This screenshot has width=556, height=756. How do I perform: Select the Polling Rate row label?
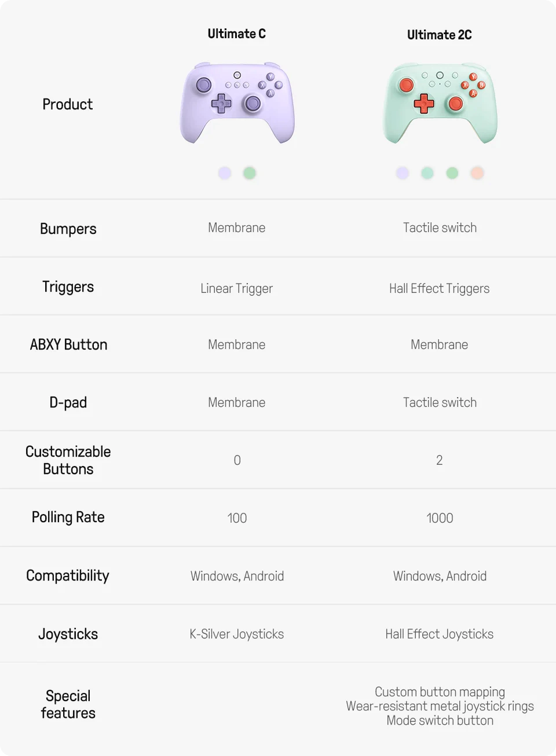pyautogui.click(x=68, y=517)
